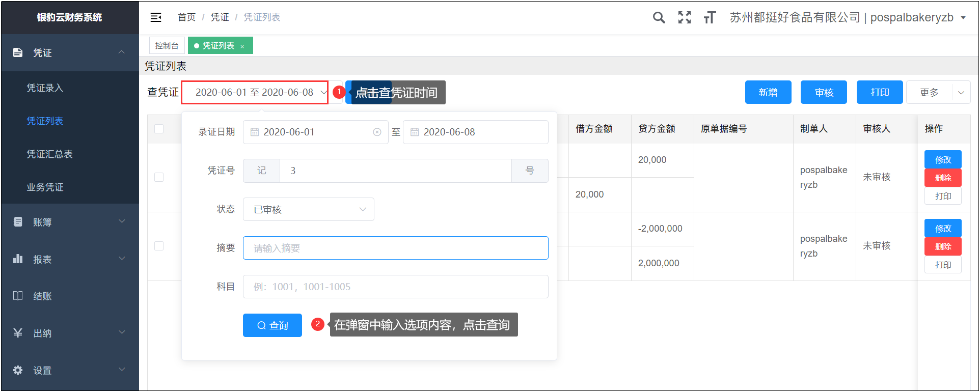Close the 凭证列表 tab with its x
980x392 pixels.
242,46
